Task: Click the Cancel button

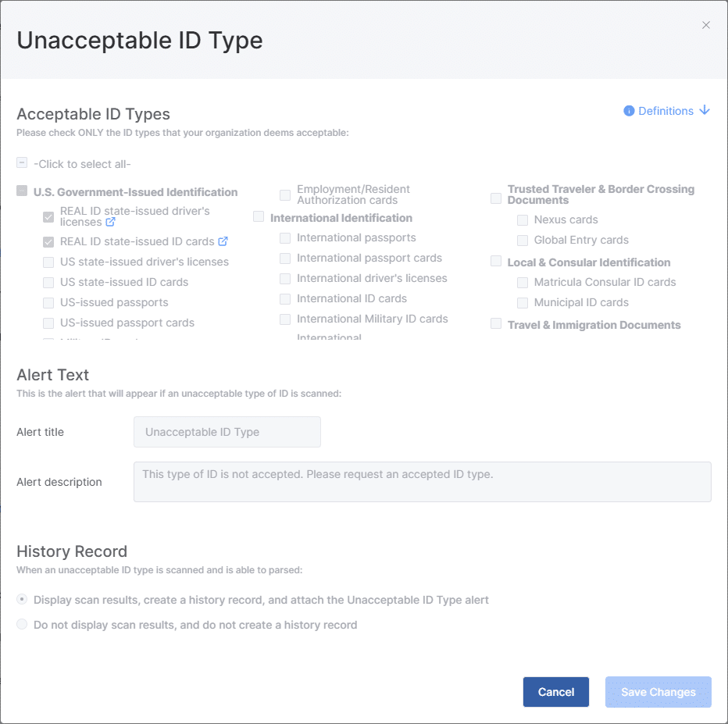Action: [x=555, y=692]
